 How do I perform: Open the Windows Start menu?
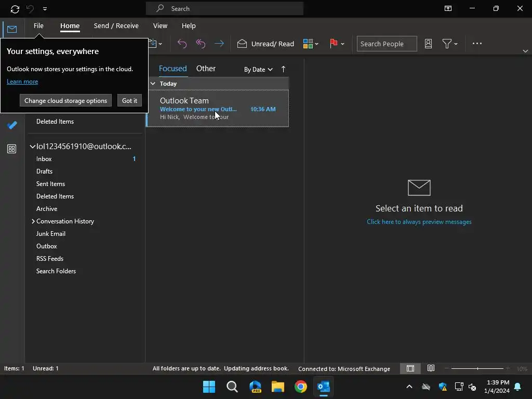pyautogui.click(x=209, y=387)
